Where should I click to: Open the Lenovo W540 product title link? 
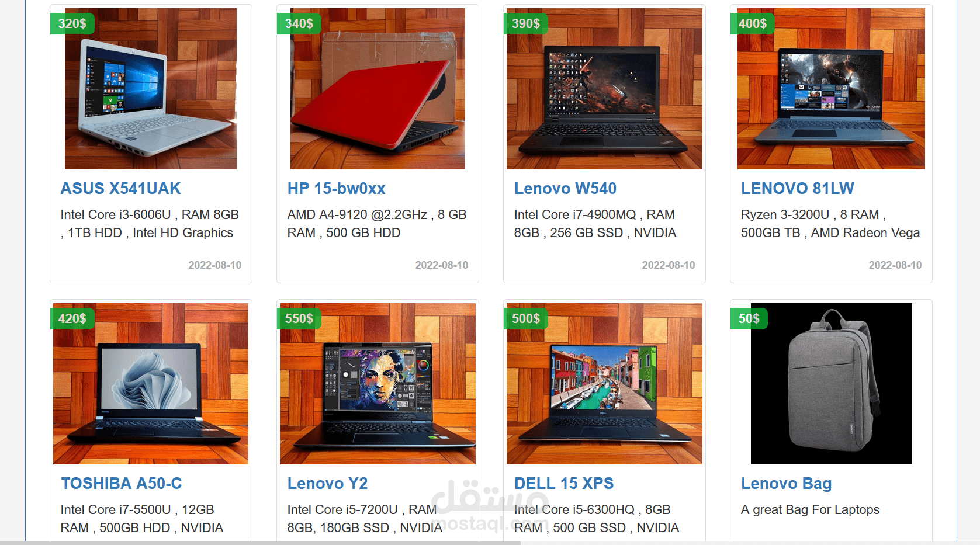click(565, 189)
